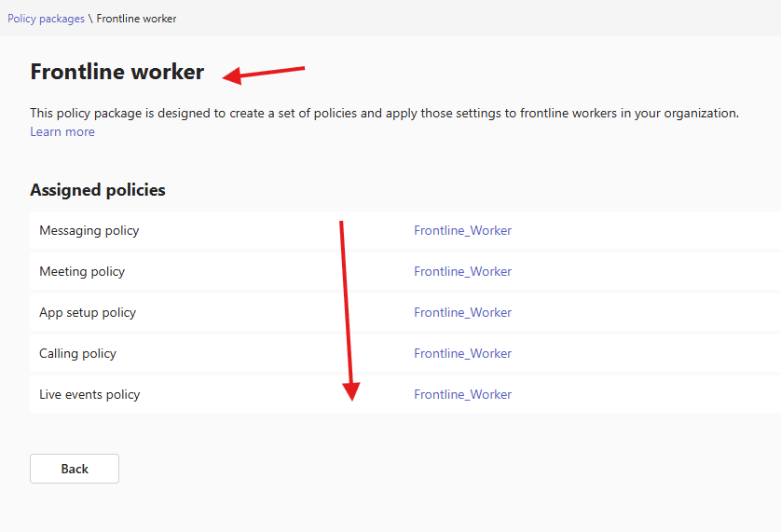Select the Calling policy row label

coord(78,354)
